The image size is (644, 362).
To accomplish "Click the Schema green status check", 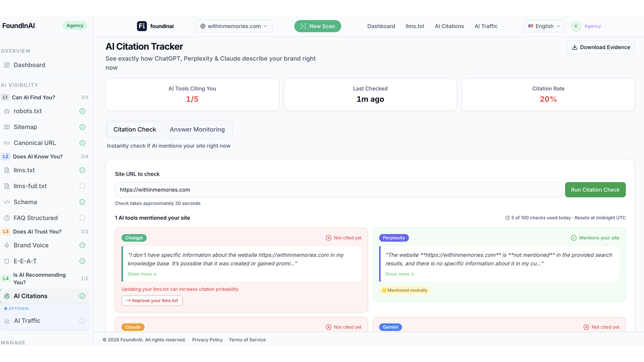I will 82,202.
